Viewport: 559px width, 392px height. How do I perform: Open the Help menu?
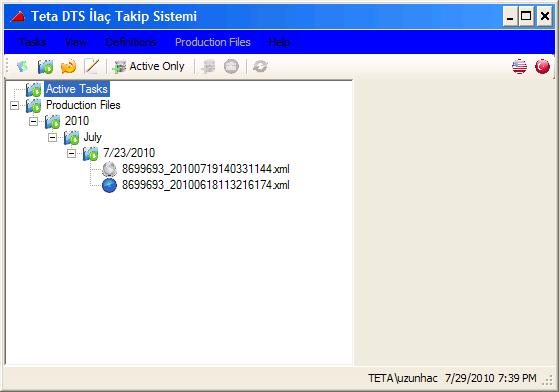pyautogui.click(x=279, y=42)
